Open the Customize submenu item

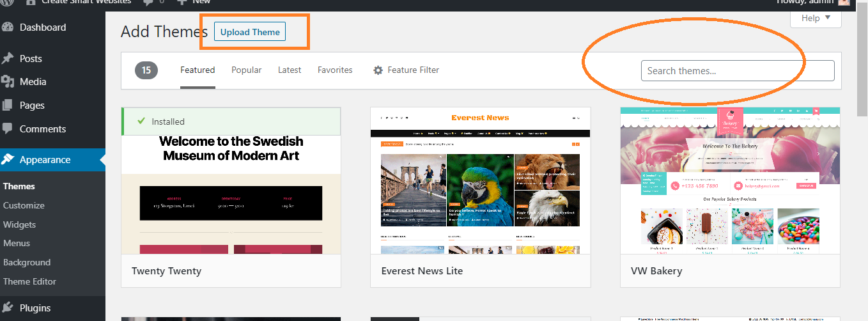pyautogui.click(x=24, y=205)
